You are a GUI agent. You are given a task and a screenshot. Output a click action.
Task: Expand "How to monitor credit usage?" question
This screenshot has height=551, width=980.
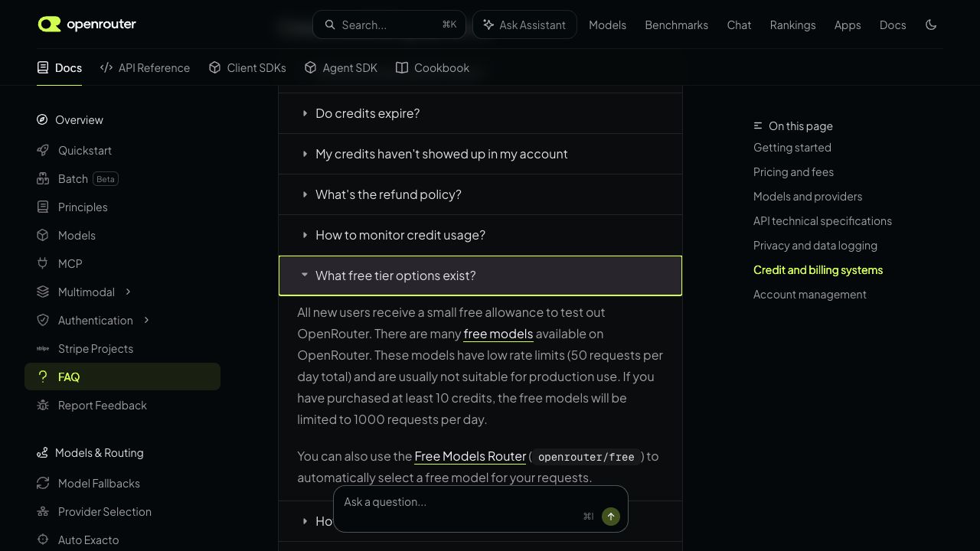[480, 235]
